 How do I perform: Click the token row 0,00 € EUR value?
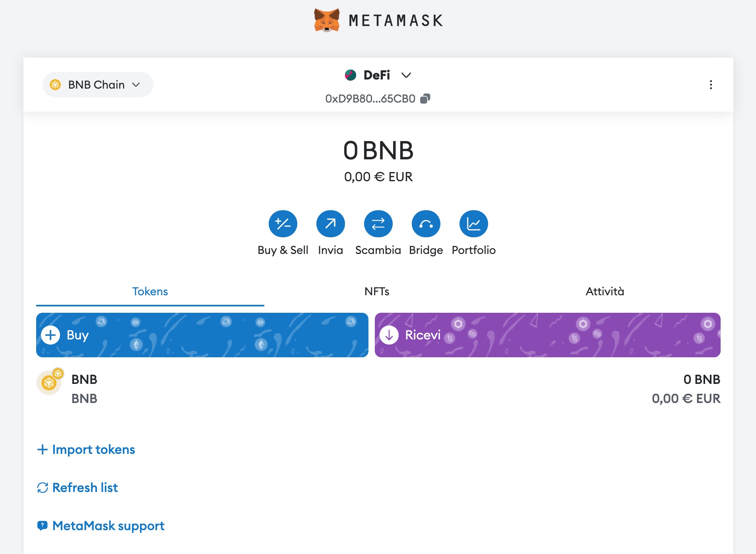[x=686, y=399]
